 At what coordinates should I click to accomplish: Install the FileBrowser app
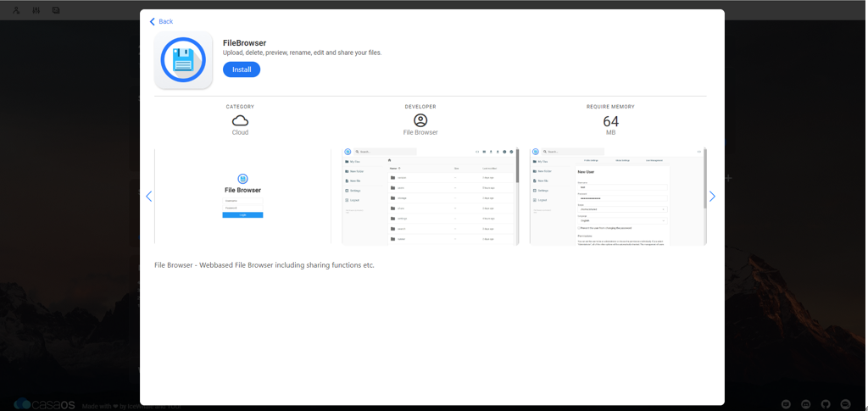click(242, 69)
